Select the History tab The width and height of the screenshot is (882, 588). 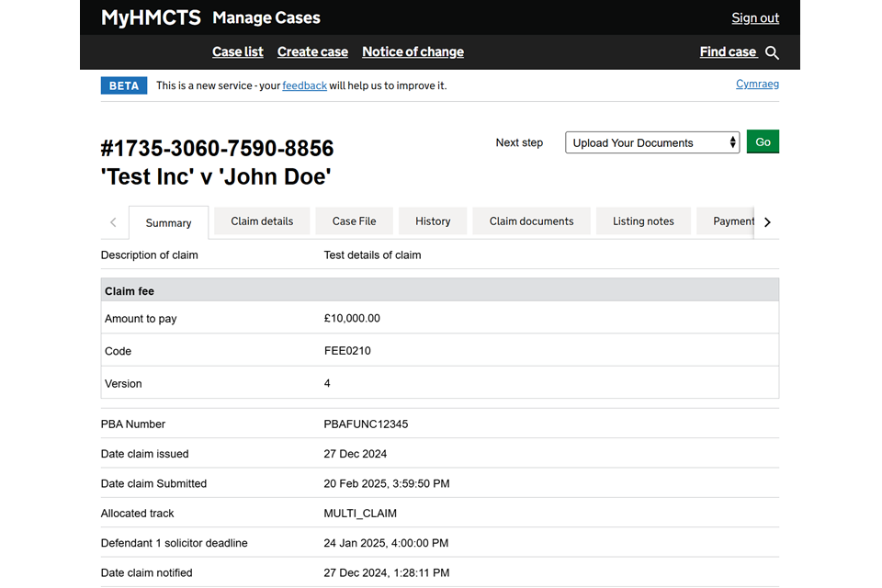point(433,221)
